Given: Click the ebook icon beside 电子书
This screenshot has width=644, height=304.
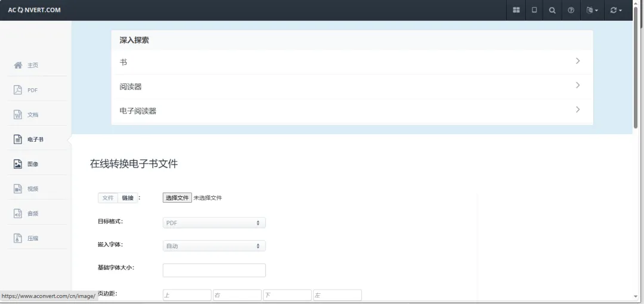Looking at the screenshot, I should click(18, 139).
